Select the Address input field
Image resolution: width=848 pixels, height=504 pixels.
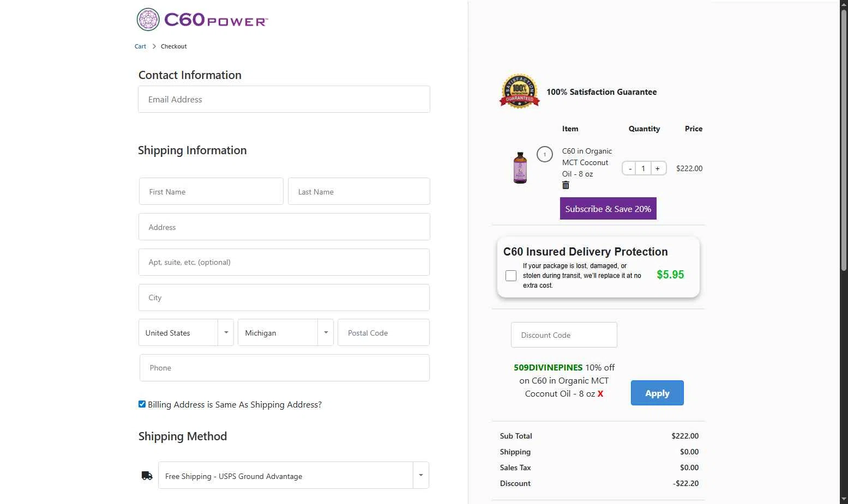pyautogui.click(x=284, y=227)
